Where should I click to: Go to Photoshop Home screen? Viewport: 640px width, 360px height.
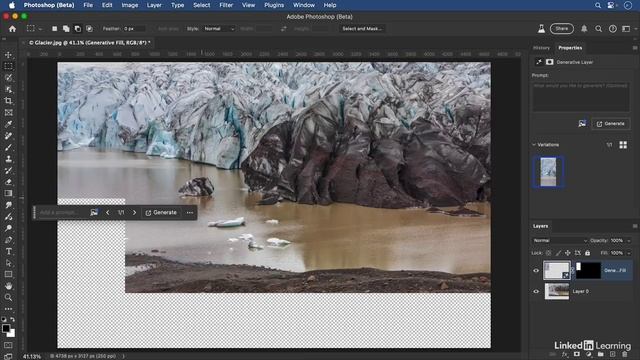(12, 29)
